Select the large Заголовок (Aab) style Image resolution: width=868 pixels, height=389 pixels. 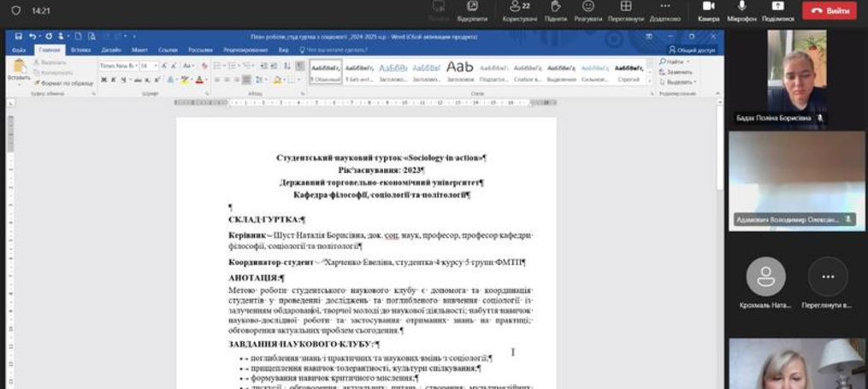click(x=459, y=73)
